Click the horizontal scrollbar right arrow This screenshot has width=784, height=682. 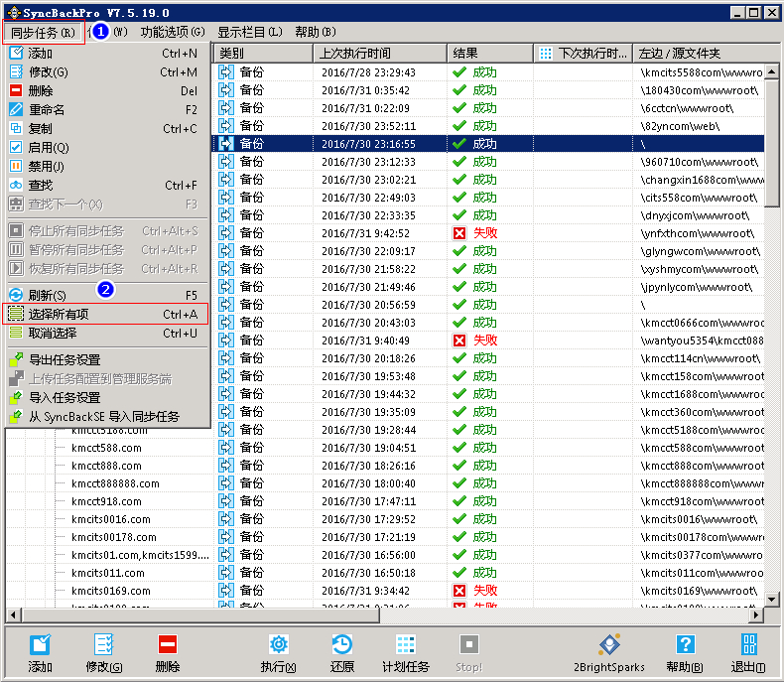point(756,615)
